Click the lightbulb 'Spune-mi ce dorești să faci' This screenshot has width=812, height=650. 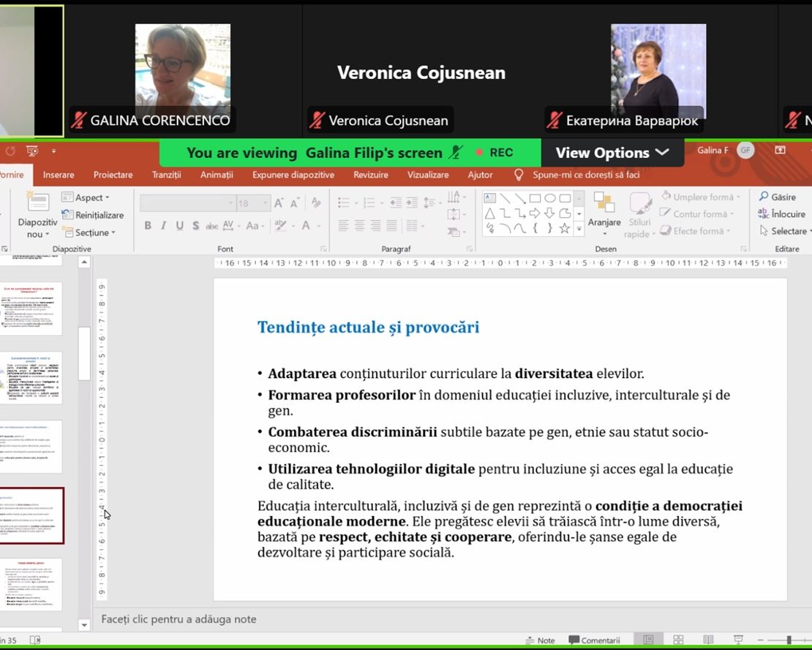pos(519,175)
